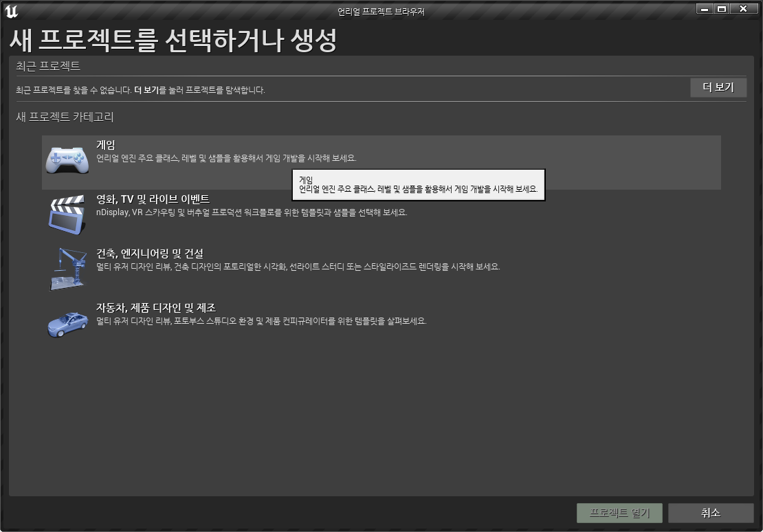Click the nDisplay, VR 스카우팅 description text
The width and height of the screenshot is (763, 532).
click(252, 212)
